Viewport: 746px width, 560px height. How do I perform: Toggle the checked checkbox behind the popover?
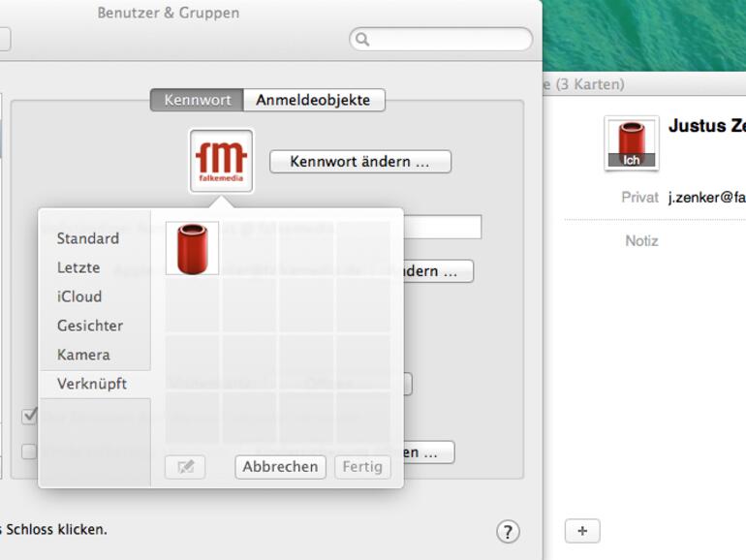29,417
